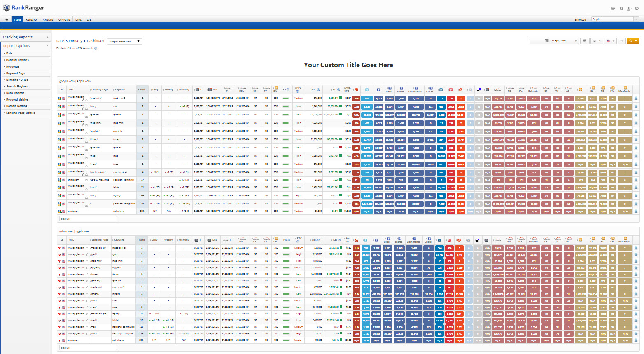The image size is (644, 354).
Task: Click the target icon in top header
Action: coord(613,8)
